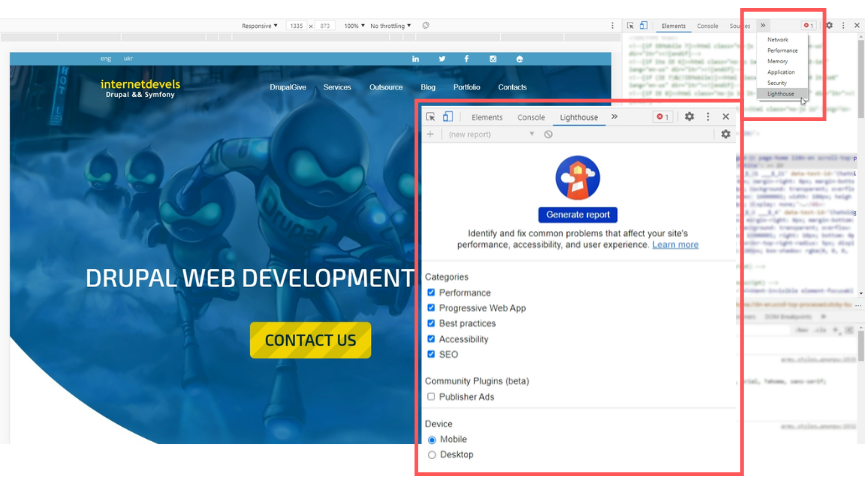Open the Learn more link
Screen dimensions: 865x481
[x=675, y=244]
